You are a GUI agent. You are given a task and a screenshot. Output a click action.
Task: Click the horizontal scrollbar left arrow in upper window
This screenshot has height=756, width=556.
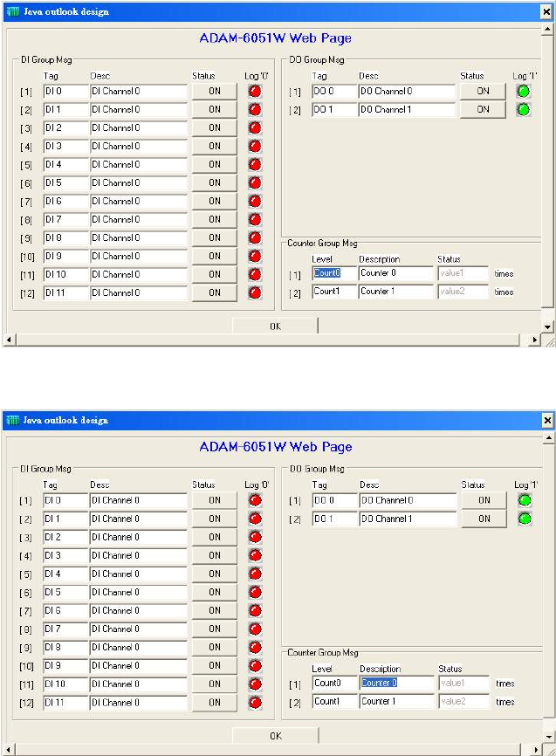coord(9,340)
